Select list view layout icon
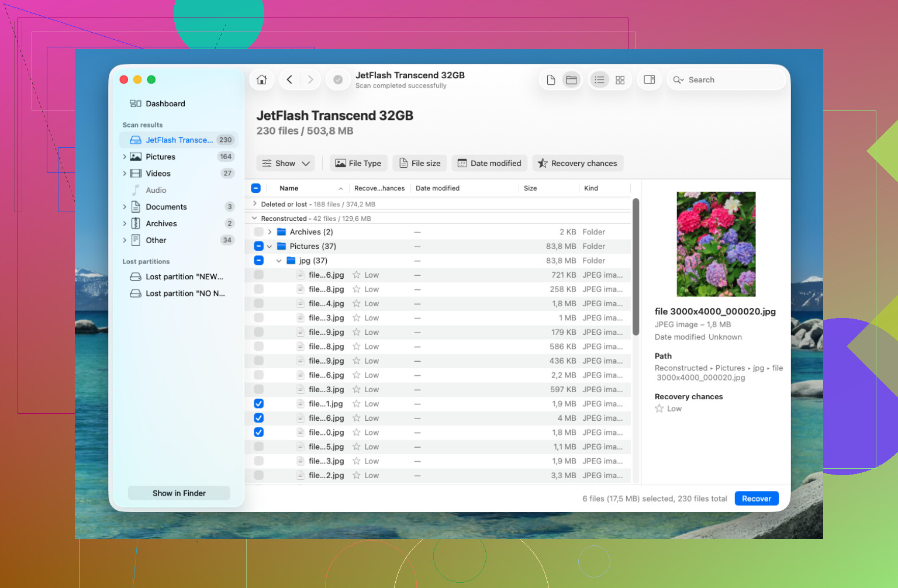Image resolution: width=898 pixels, height=588 pixels. [599, 80]
